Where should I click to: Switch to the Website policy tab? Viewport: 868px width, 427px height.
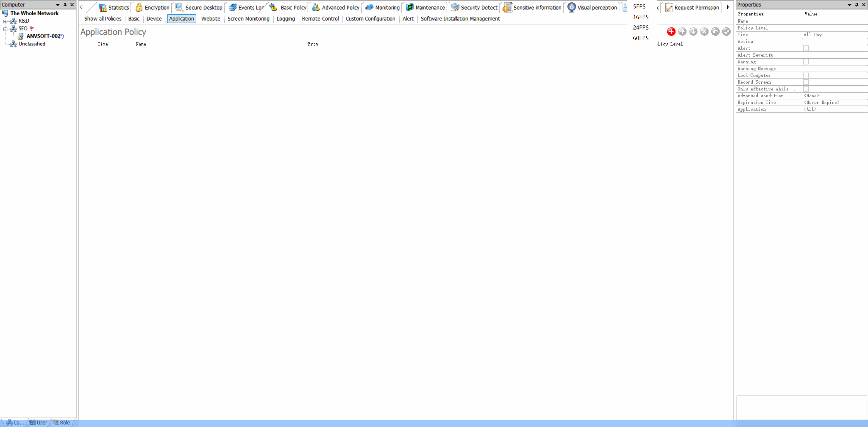(x=210, y=19)
